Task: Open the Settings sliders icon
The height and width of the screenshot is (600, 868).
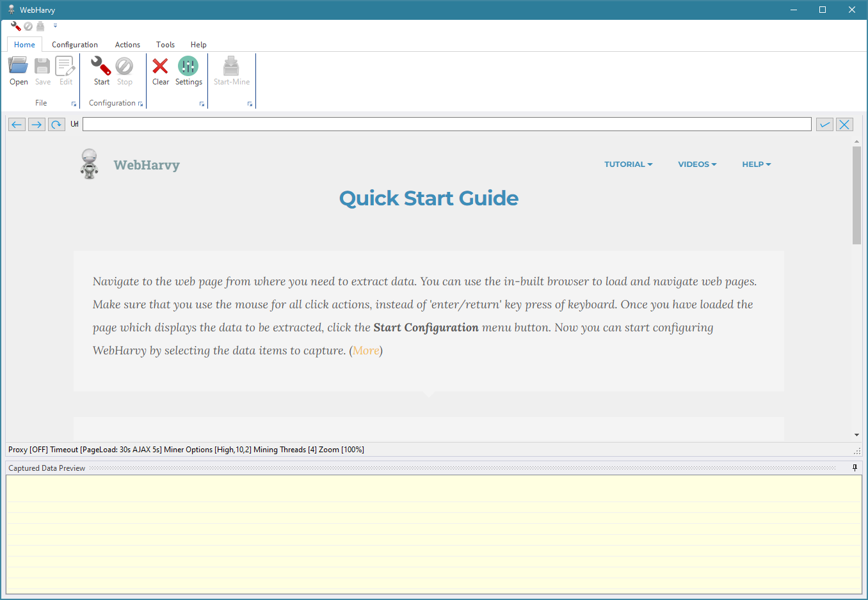Action: tap(188, 71)
